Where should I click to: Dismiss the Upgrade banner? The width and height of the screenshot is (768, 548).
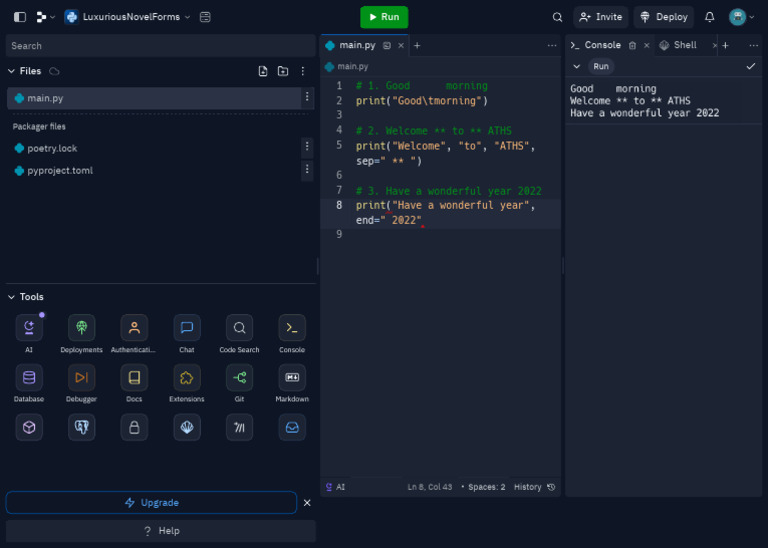307,502
